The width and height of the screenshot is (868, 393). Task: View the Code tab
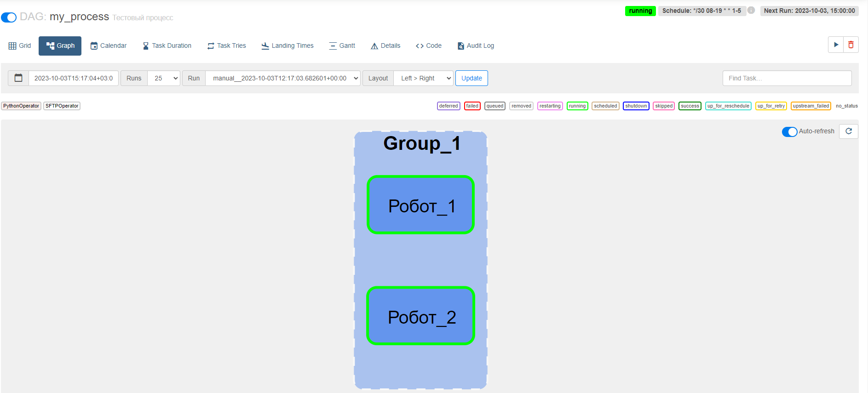coord(429,46)
